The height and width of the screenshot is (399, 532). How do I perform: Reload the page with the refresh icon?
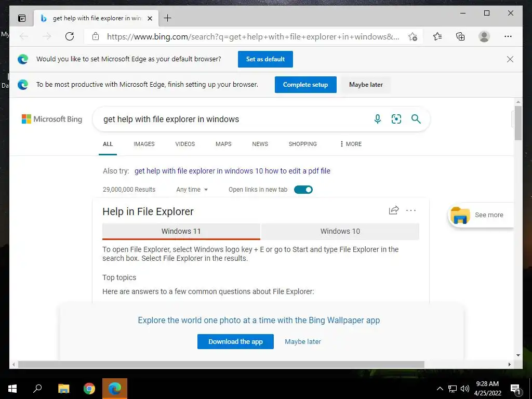tap(70, 36)
